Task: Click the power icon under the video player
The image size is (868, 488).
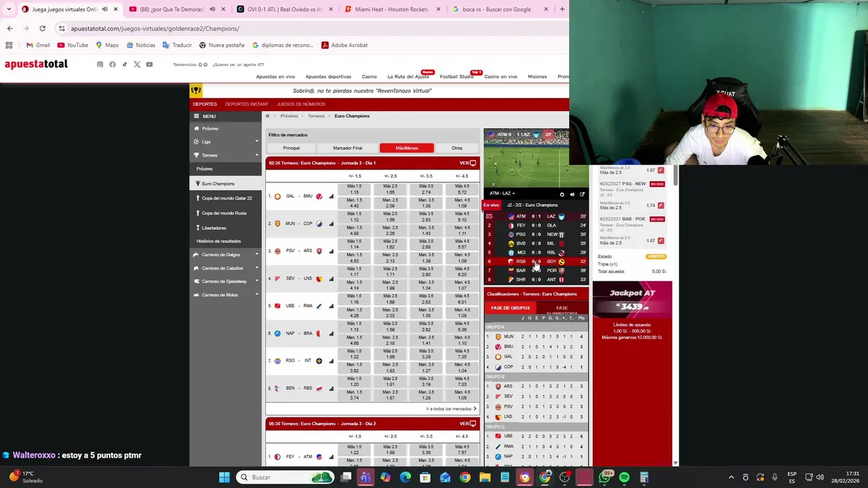Action: pos(561,194)
